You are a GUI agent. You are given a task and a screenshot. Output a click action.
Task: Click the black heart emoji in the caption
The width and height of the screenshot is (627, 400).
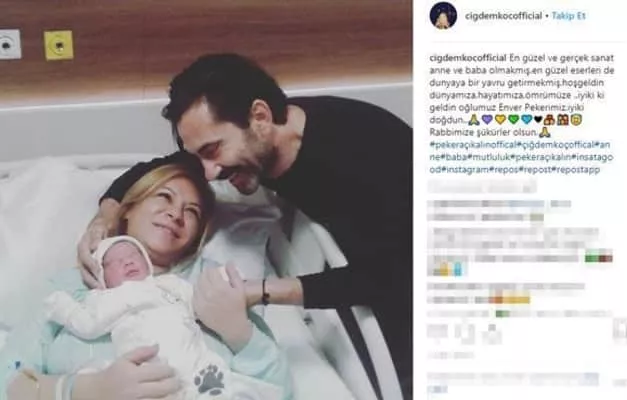pyautogui.click(x=538, y=119)
